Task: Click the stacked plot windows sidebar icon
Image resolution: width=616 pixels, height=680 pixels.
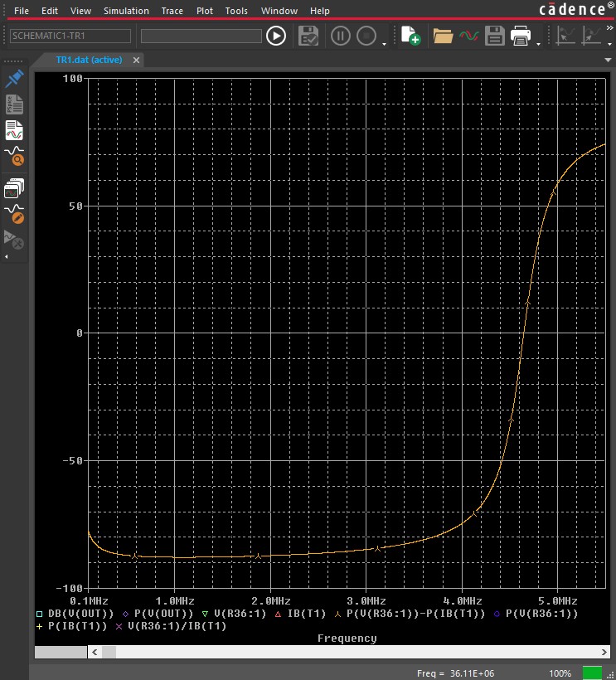Action: (x=14, y=187)
